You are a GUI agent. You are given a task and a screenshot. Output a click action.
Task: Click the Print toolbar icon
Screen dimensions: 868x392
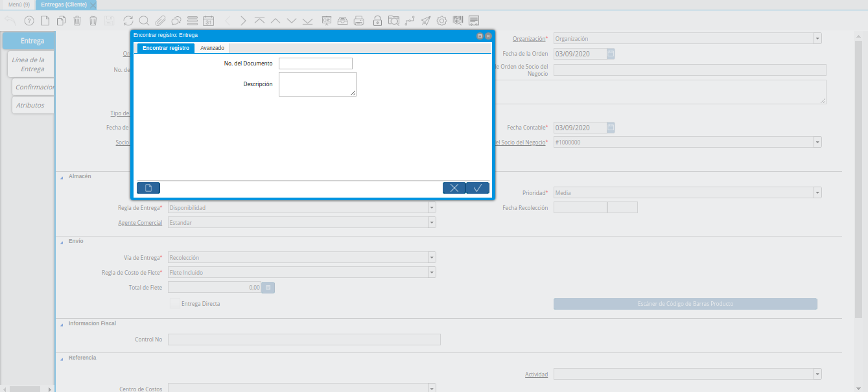click(358, 21)
